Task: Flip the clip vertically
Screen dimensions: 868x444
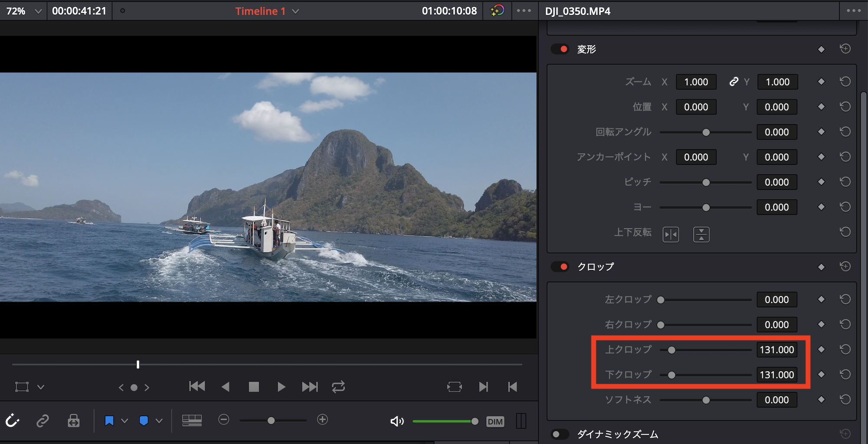Action: [701, 235]
